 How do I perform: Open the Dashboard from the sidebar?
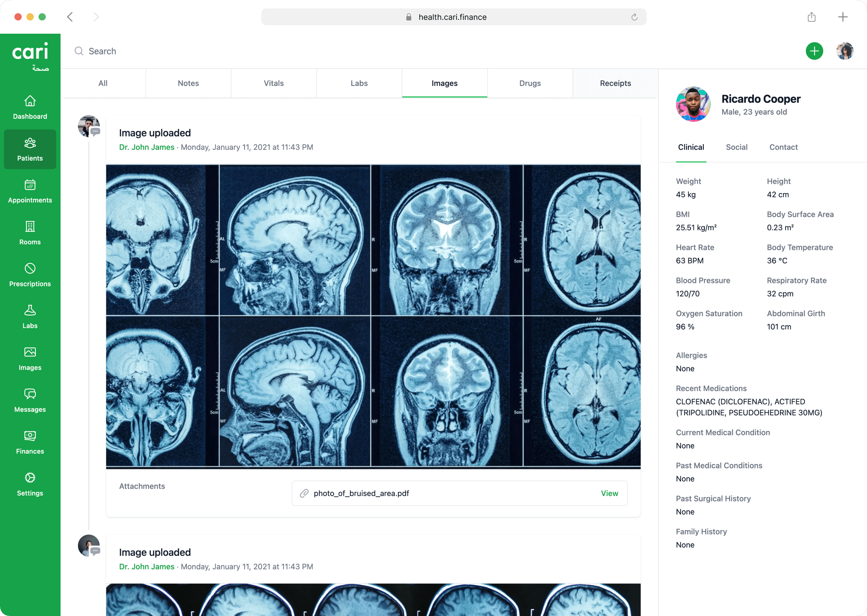[x=30, y=107]
